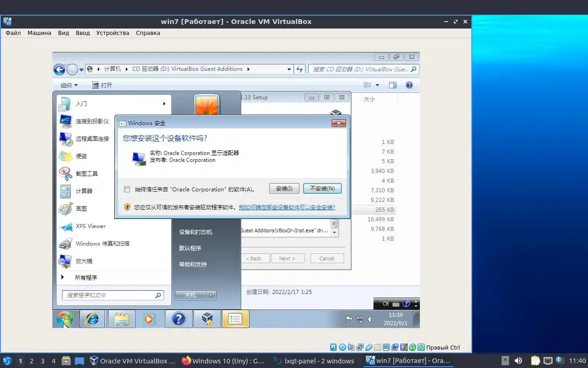This screenshot has height=368, width=588.
Task: Open the view options dropdown arrow
Action: pyautogui.click(x=377, y=85)
